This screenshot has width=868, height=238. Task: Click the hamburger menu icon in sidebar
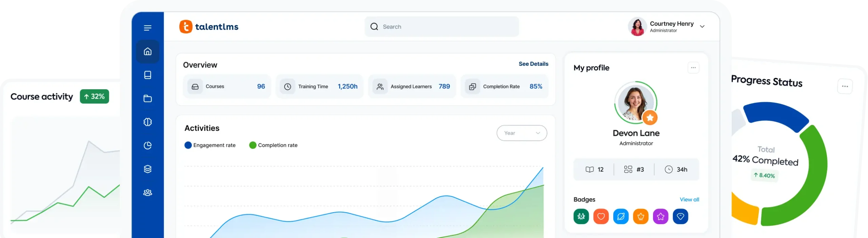tap(147, 28)
